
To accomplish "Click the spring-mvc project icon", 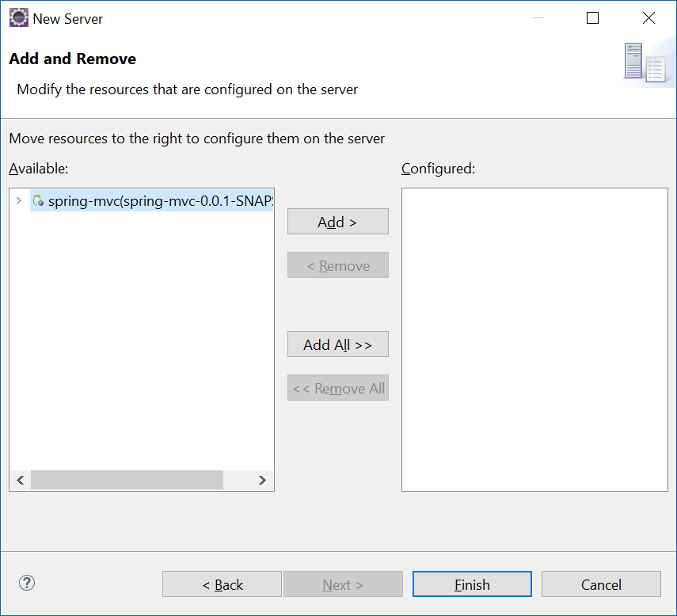I will point(37,200).
